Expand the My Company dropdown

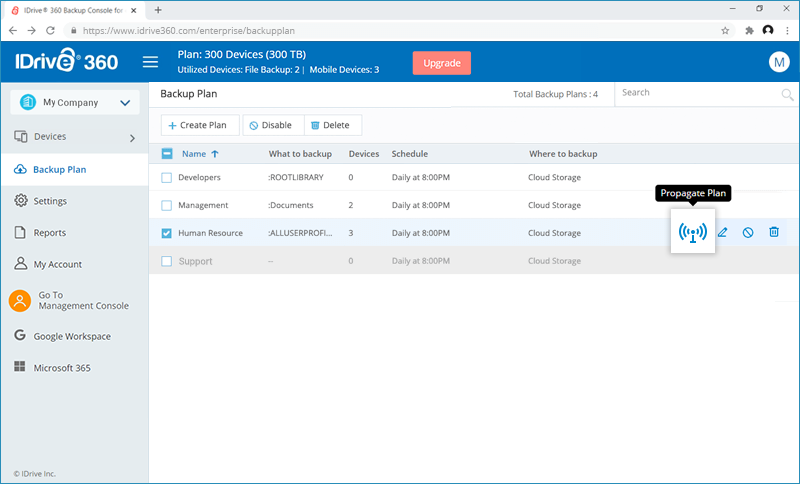tap(75, 103)
